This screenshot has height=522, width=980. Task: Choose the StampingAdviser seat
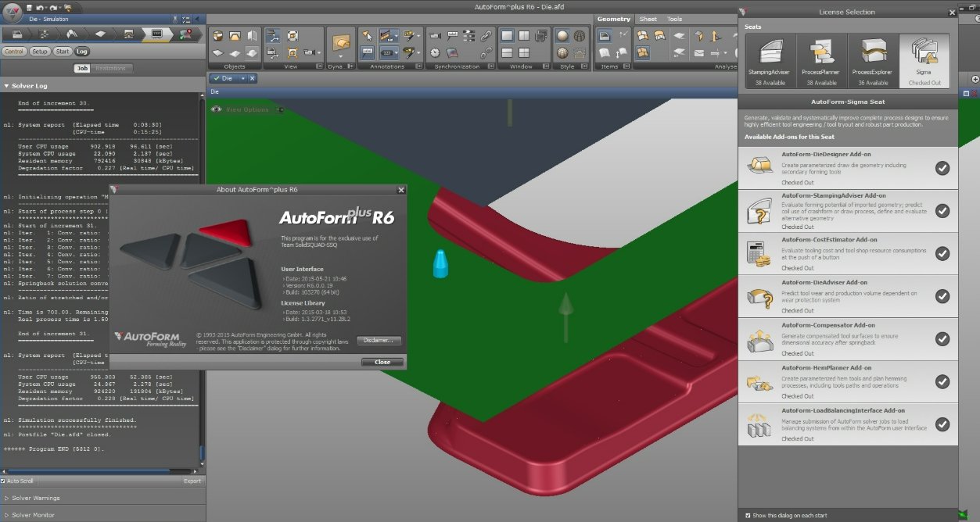click(770, 61)
